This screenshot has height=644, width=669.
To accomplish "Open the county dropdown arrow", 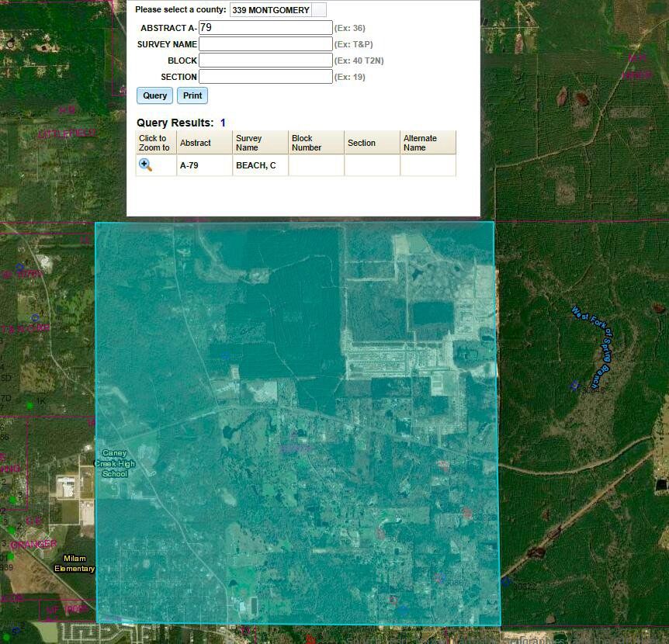I will pos(319,10).
